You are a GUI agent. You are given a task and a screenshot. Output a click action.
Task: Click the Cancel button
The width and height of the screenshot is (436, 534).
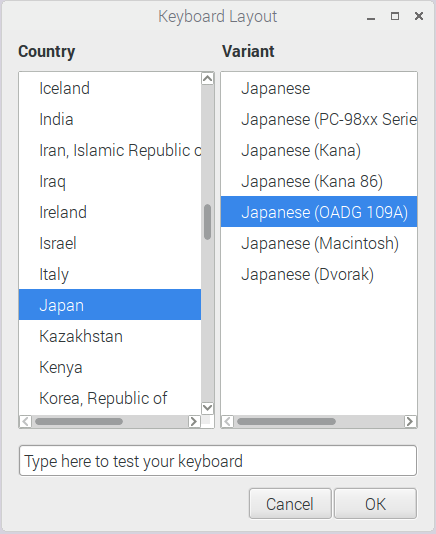coord(290,504)
